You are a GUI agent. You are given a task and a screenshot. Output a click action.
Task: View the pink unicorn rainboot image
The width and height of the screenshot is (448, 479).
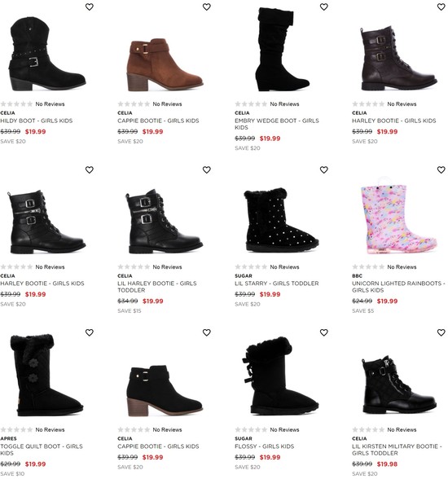(x=398, y=216)
